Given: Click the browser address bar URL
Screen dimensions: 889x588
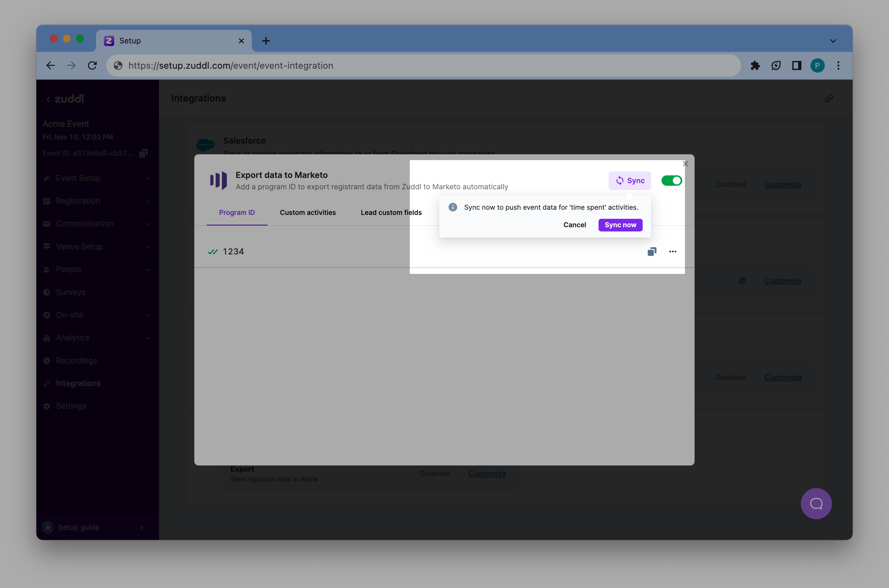Looking at the screenshot, I should coord(230,65).
